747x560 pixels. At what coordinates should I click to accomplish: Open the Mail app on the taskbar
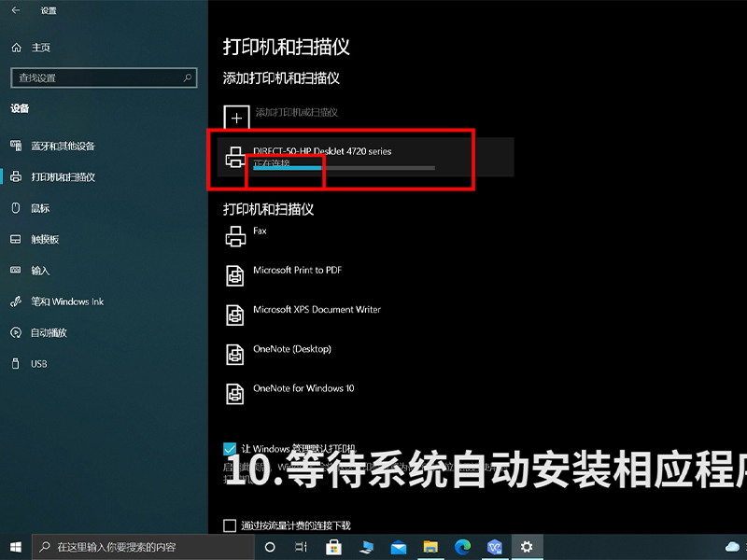pos(399,547)
